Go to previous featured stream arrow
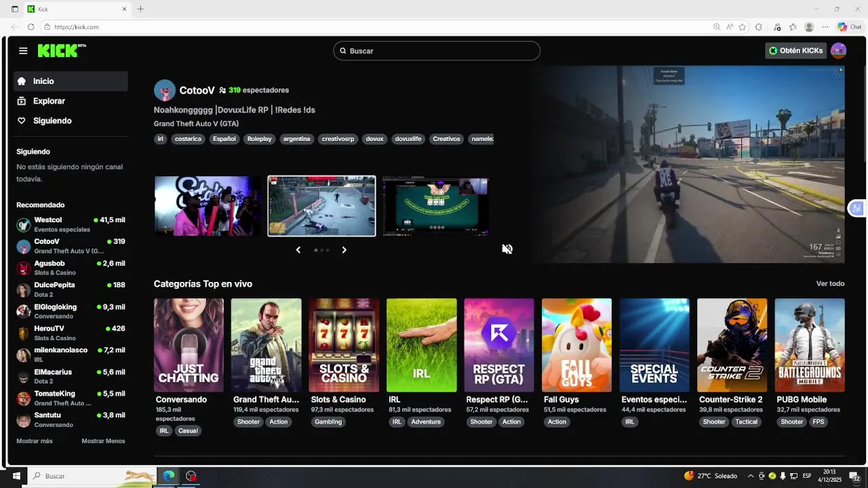 coord(298,250)
